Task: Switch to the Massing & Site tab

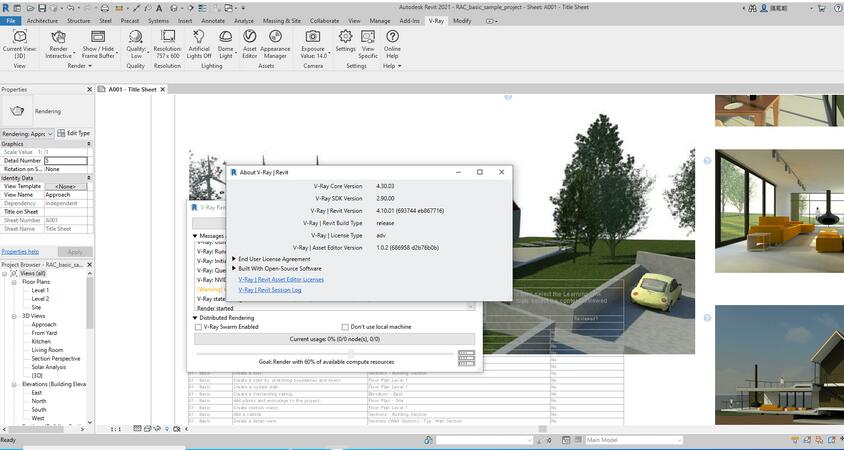Action: pos(282,20)
